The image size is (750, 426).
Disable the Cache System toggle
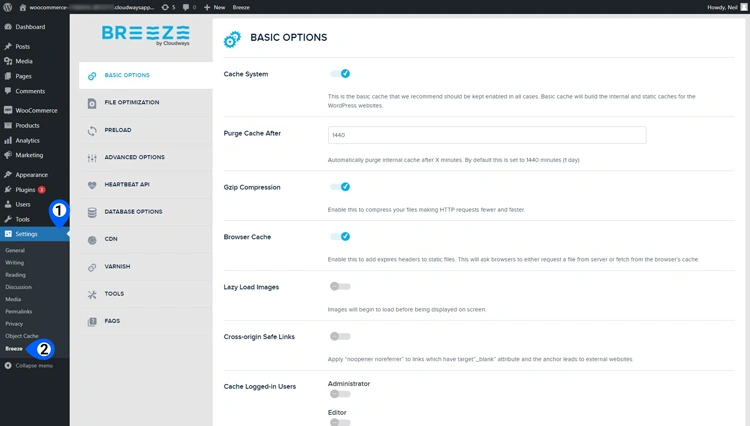pyautogui.click(x=340, y=74)
